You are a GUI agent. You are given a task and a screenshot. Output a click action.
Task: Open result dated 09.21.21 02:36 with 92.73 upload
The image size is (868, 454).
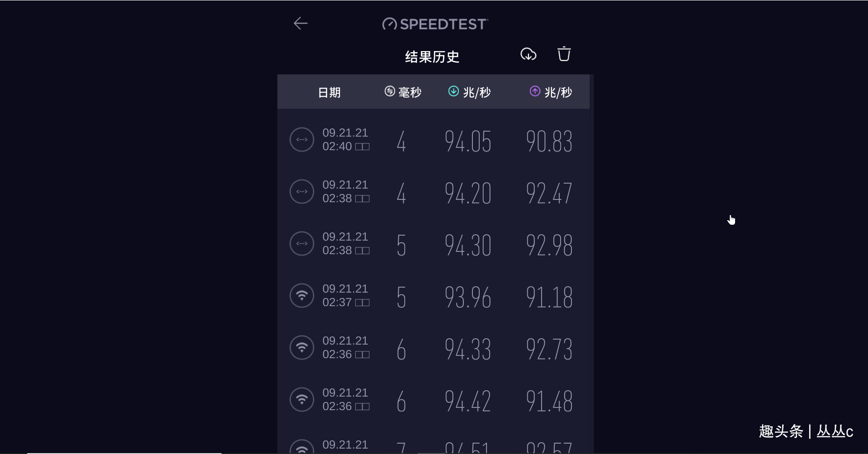(434, 348)
